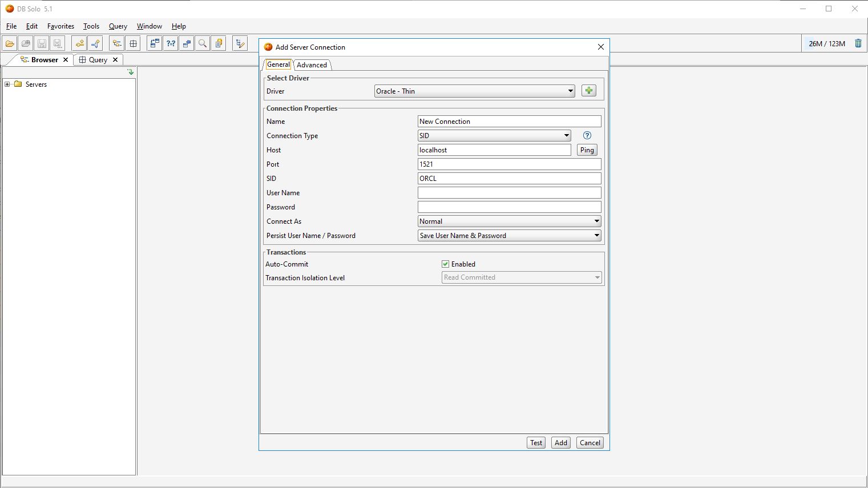Image resolution: width=868 pixels, height=488 pixels.
Task: Click the schema comparison arrows icon
Action: click(x=155, y=43)
